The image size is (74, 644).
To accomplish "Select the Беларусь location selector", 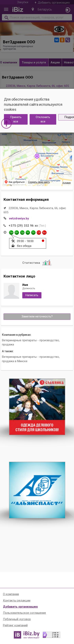I will point(41,10).
